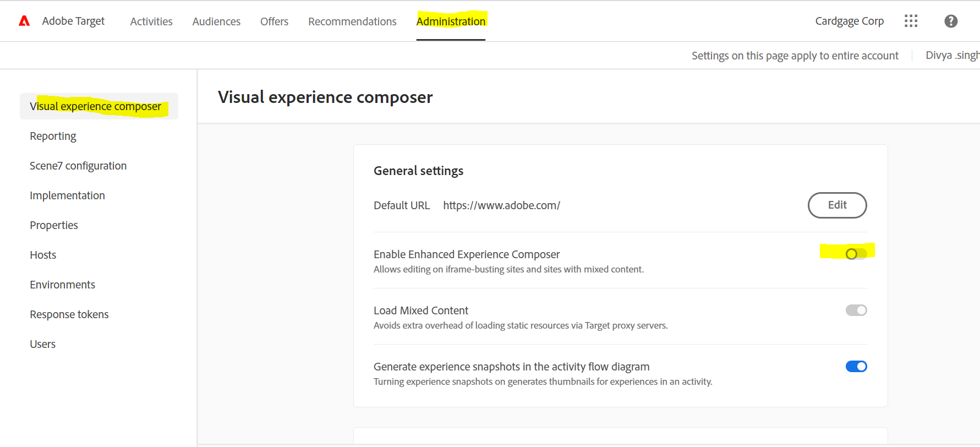Open the Cardgage Corp organization switcher
The height and width of the screenshot is (447, 980).
[x=849, y=21]
